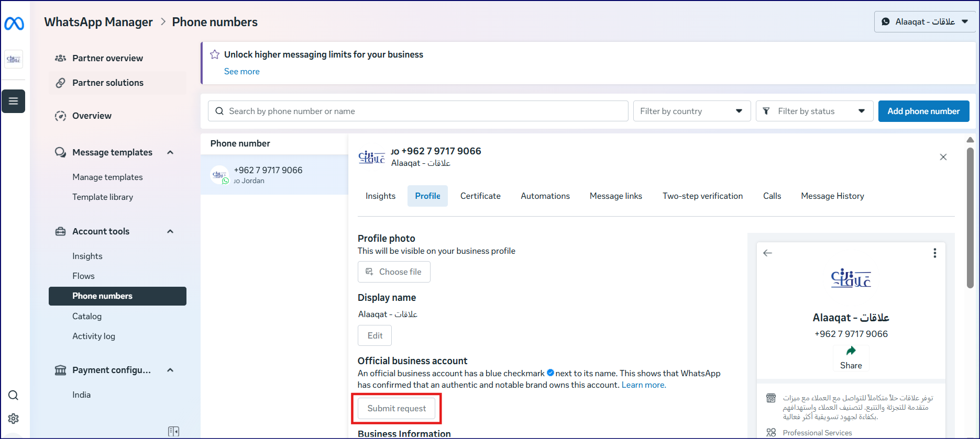The width and height of the screenshot is (980, 439).
Task: Click the storefront description icon in preview
Action: pyautogui.click(x=771, y=398)
